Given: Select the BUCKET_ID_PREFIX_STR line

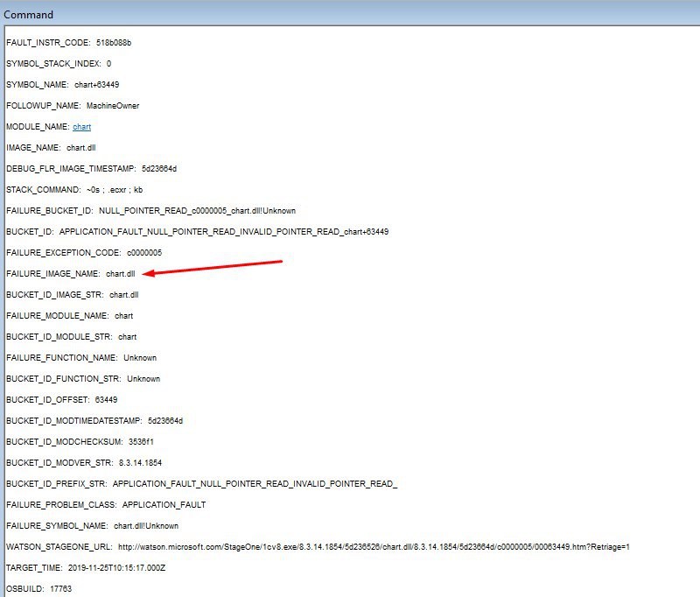Looking at the screenshot, I should pos(202,483).
